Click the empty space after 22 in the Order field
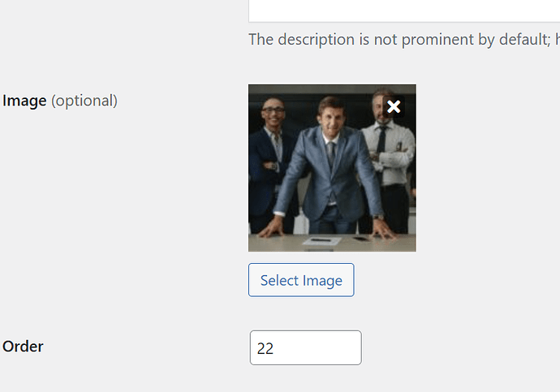The height and width of the screenshot is (392, 560). [316, 348]
